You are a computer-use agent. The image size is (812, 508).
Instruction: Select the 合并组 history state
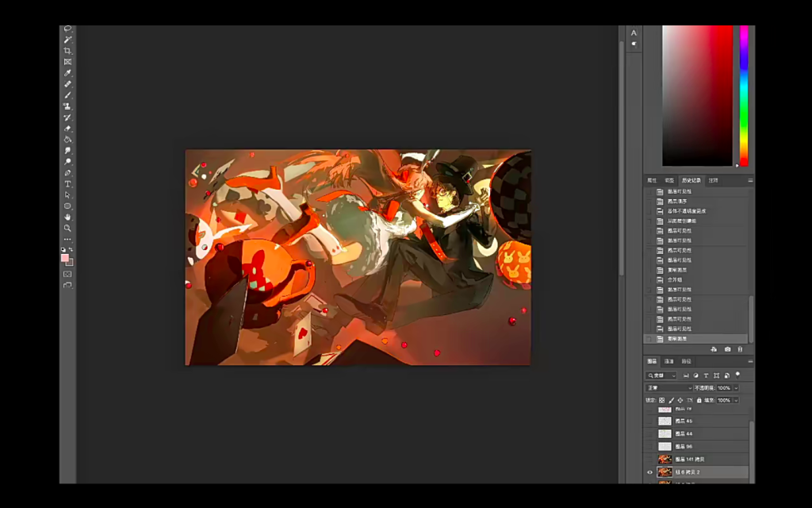click(675, 280)
